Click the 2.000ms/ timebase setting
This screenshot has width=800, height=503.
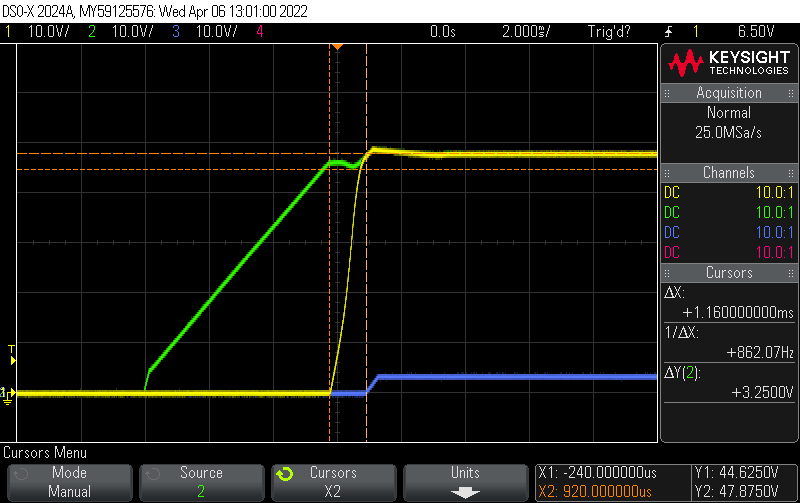pyautogui.click(x=527, y=32)
